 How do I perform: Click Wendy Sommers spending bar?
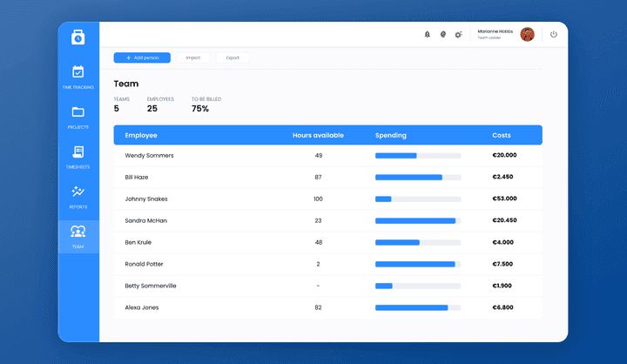pos(418,156)
